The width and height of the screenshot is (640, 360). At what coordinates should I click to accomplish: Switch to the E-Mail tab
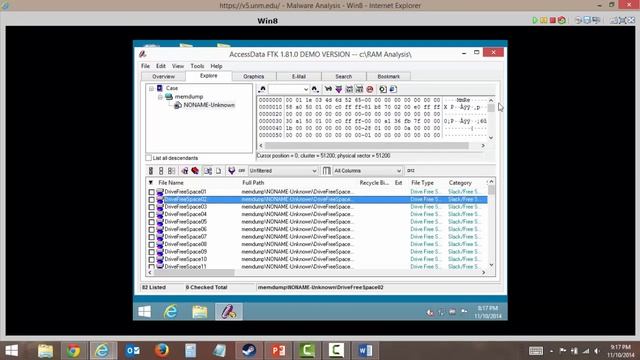tap(299, 76)
